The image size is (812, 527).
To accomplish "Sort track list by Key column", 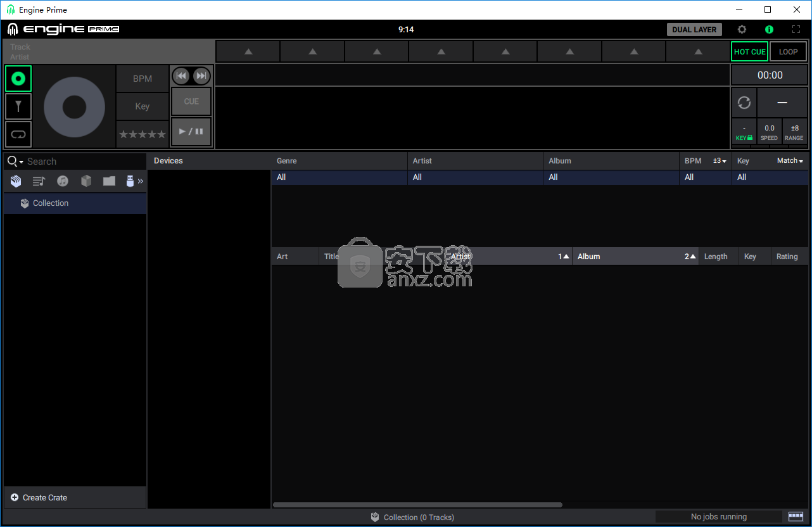I will pos(755,257).
